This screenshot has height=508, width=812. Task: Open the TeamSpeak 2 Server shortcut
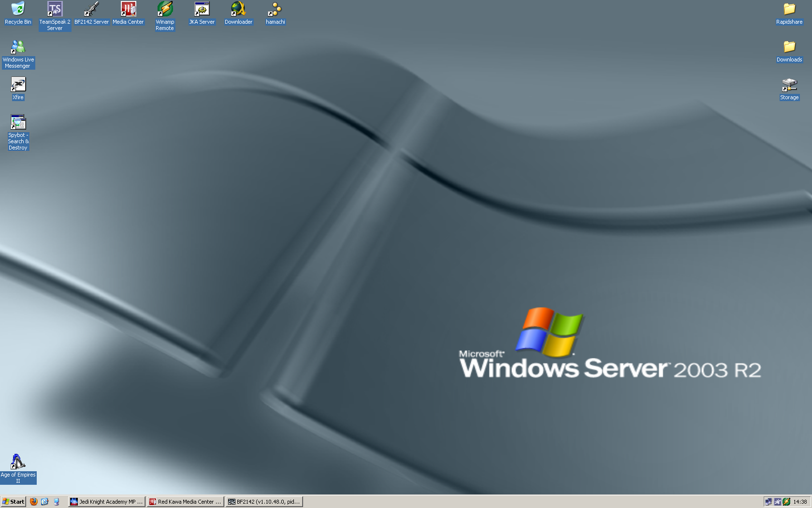[55, 9]
